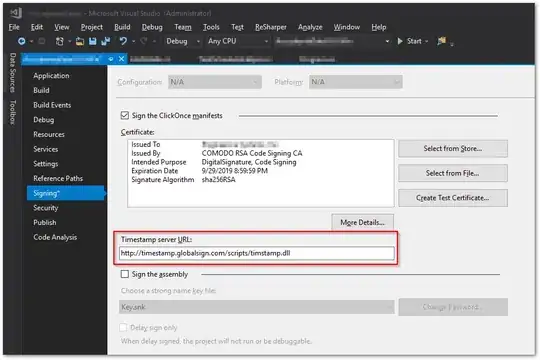Click the Open File folder icon
The width and height of the screenshot is (540, 360).
[80, 42]
